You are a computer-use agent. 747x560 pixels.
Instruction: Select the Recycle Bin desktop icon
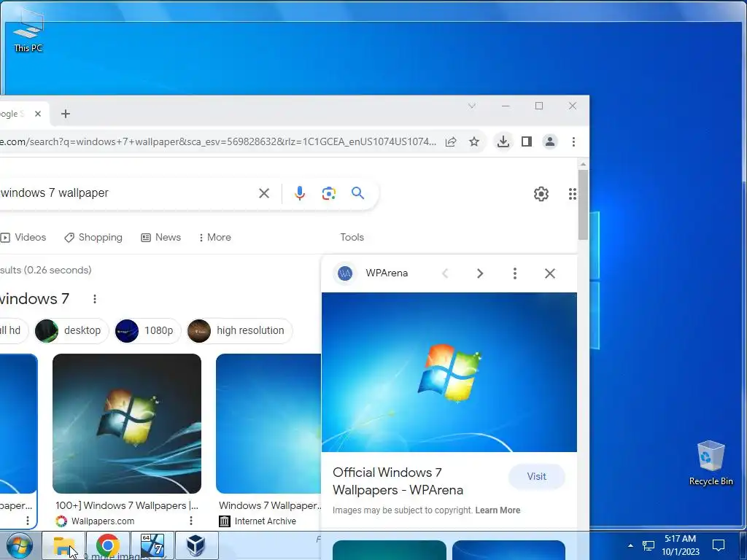(711, 463)
